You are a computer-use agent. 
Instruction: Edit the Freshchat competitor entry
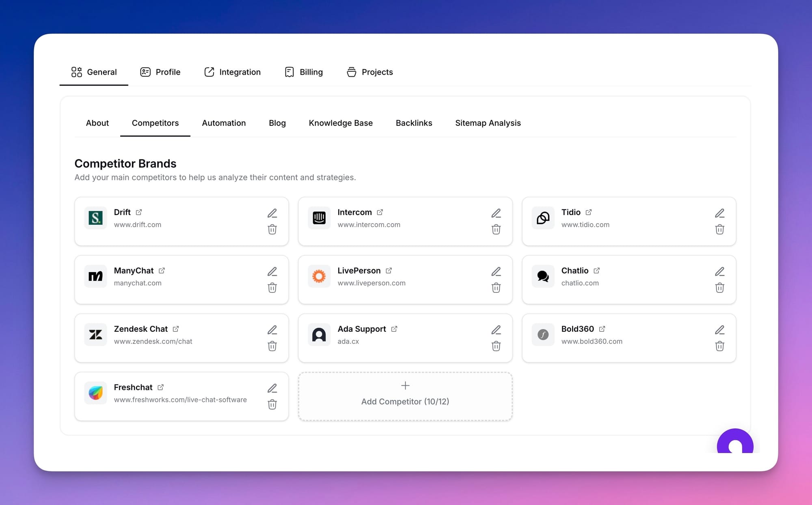point(272,389)
